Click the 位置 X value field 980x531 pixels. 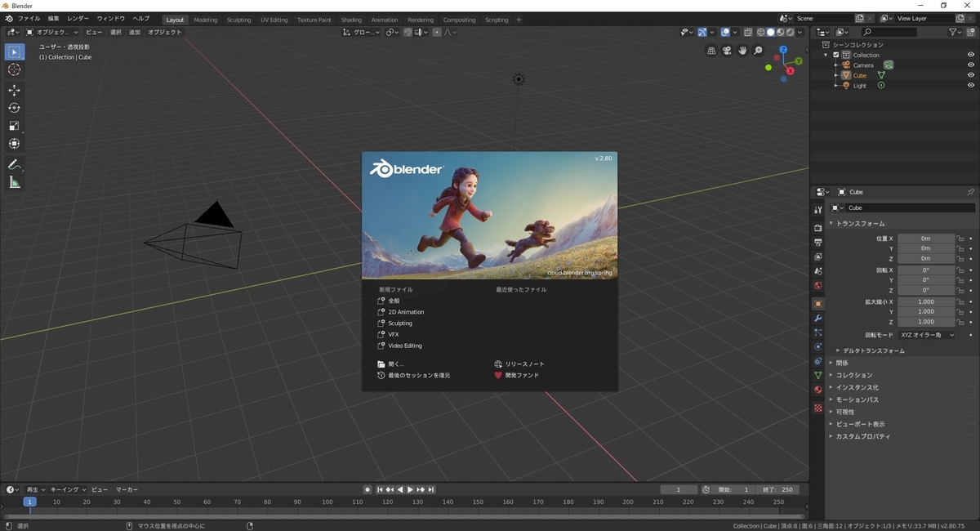pos(926,239)
